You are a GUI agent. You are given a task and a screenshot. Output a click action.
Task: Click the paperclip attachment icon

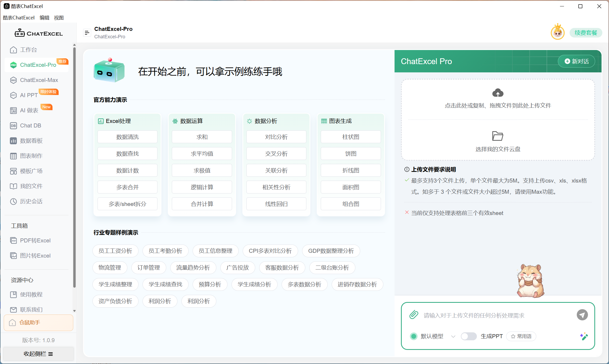[x=414, y=315]
